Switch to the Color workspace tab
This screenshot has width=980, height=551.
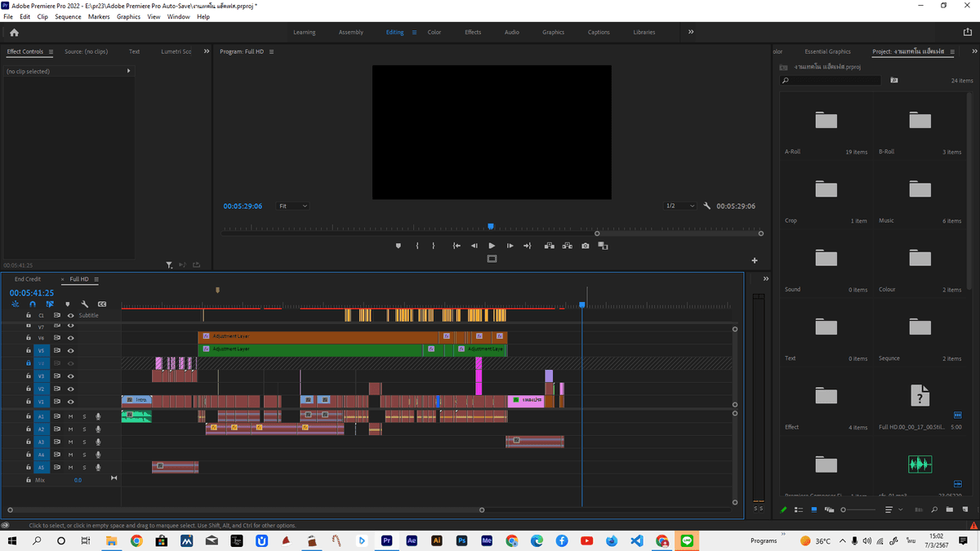coord(434,32)
